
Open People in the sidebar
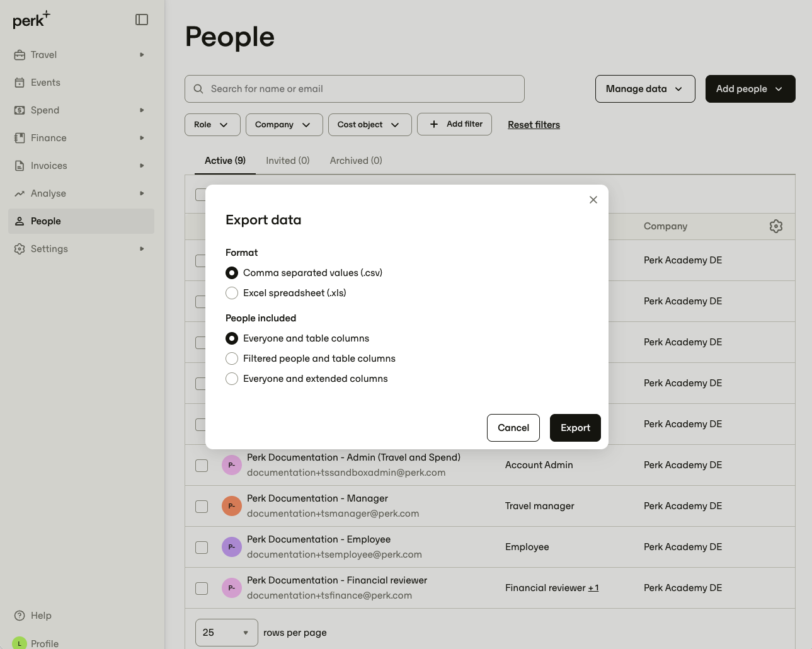point(81,221)
